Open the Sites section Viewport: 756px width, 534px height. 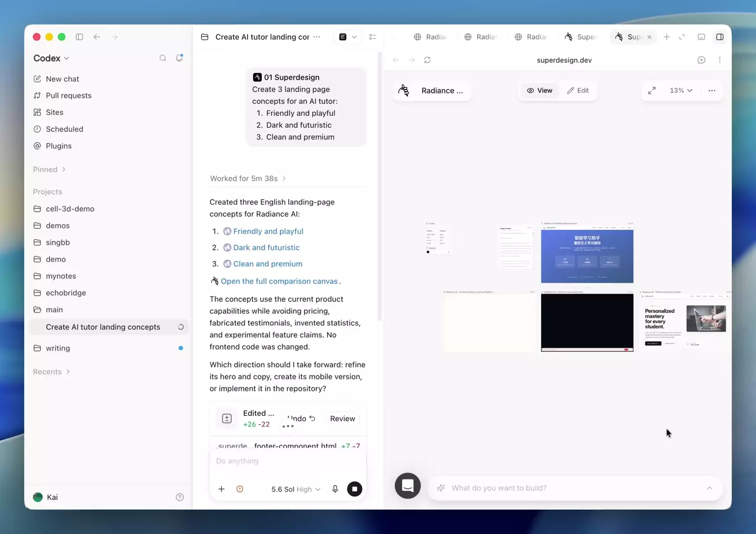(x=54, y=112)
